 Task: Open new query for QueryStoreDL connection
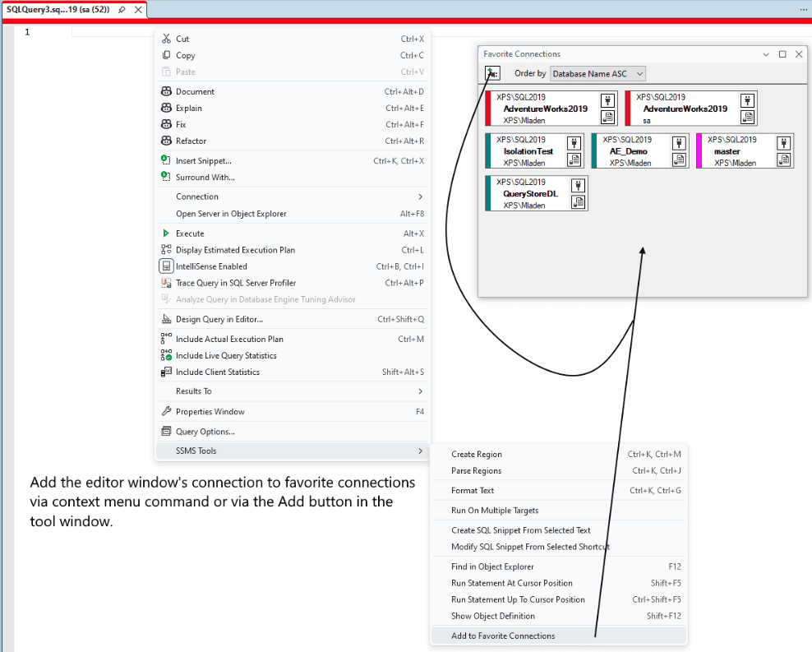click(579, 201)
